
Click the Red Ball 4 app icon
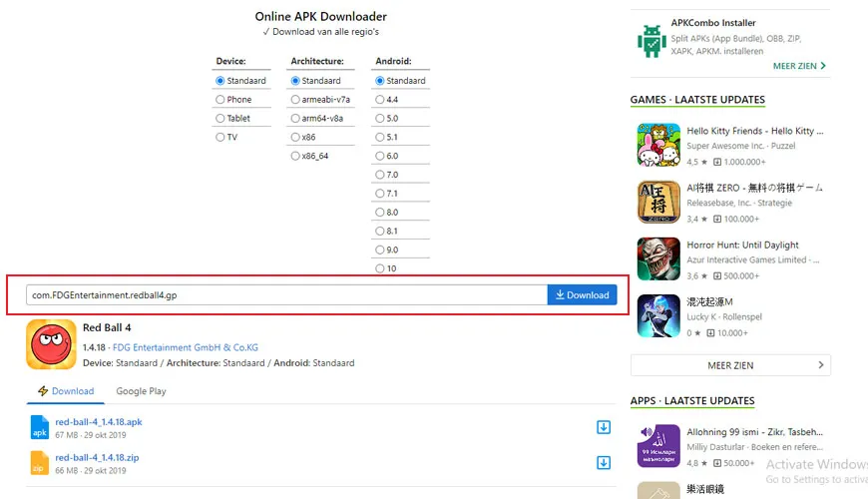click(51, 344)
